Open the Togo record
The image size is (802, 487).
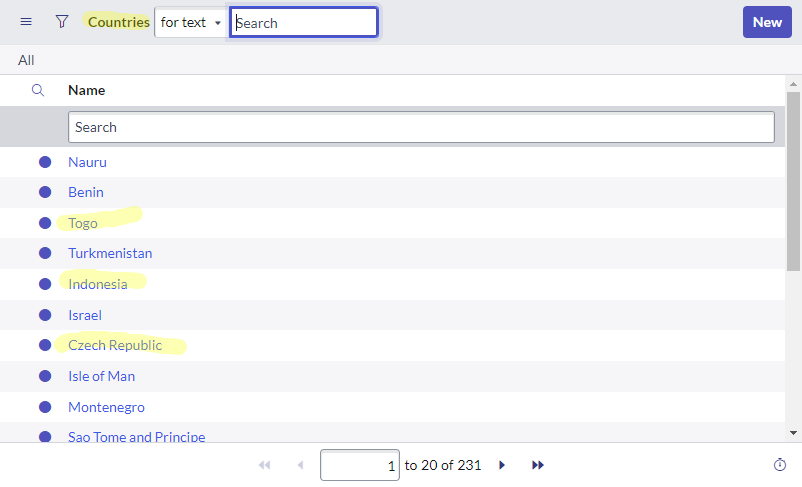click(x=83, y=224)
